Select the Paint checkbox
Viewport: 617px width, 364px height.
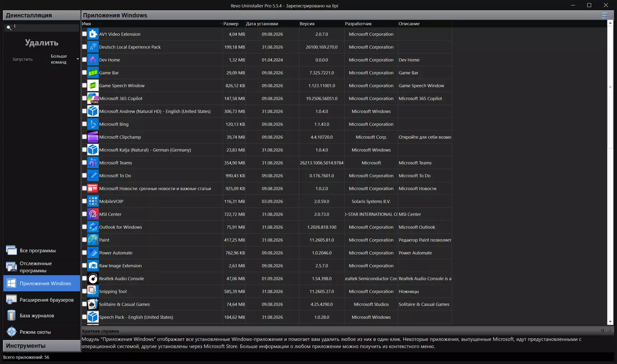[x=84, y=239]
